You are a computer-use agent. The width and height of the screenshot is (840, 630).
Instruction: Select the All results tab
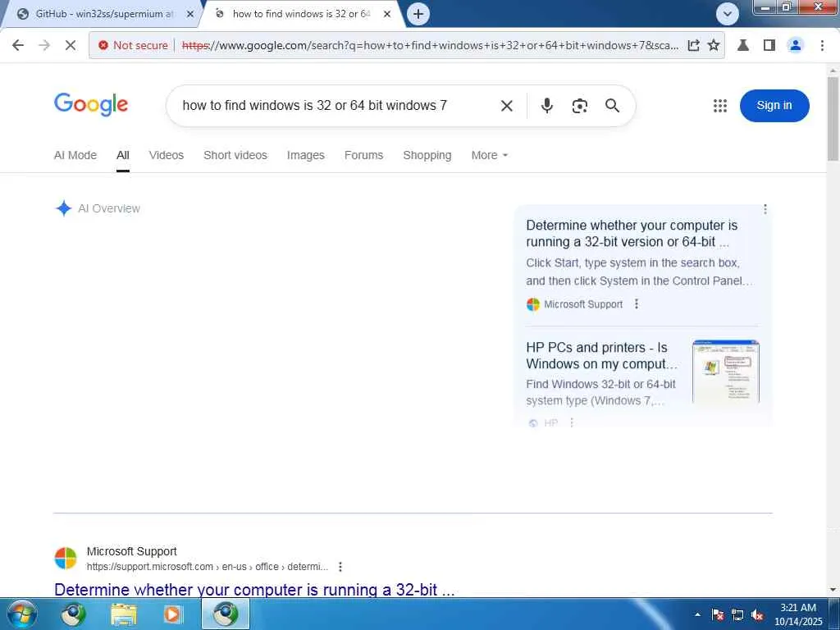[123, 155]
